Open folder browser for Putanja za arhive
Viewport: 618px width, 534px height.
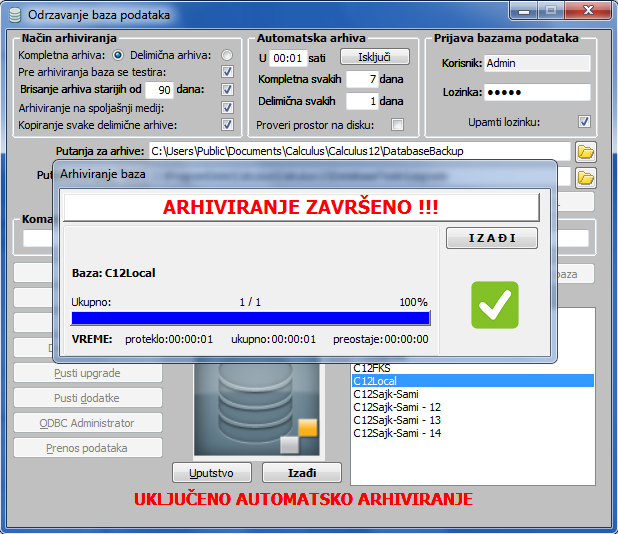coord(585,152)
